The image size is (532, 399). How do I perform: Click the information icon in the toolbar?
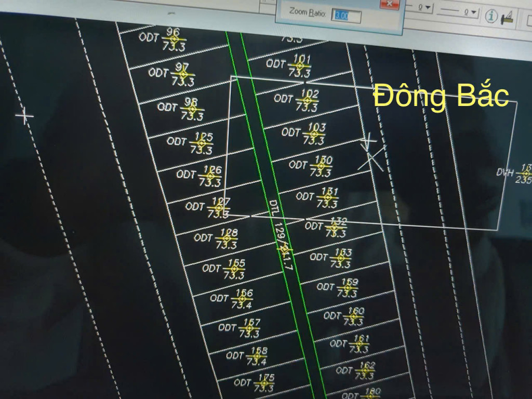[x=490, y=16]
